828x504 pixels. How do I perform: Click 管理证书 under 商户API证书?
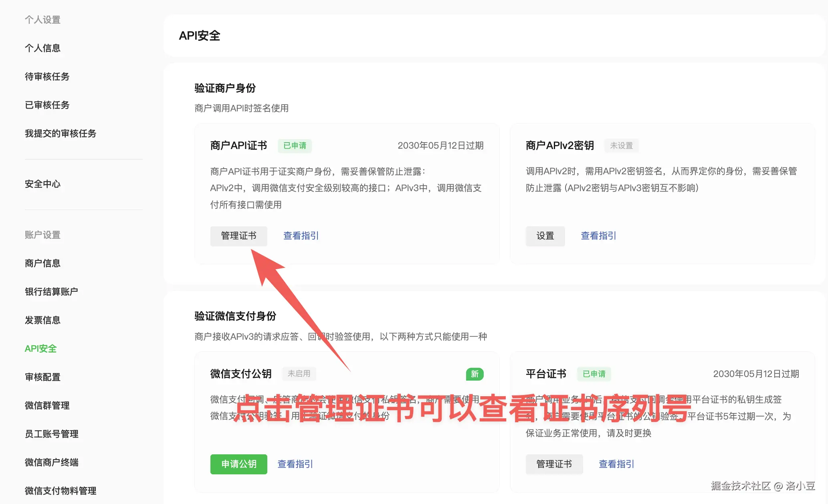point(238,236)
